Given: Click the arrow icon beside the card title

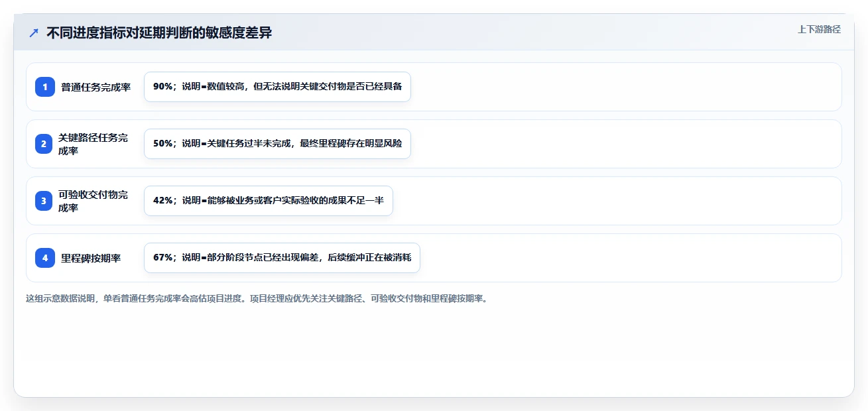Looking at the screenshot, I should (x=34, y=33).
